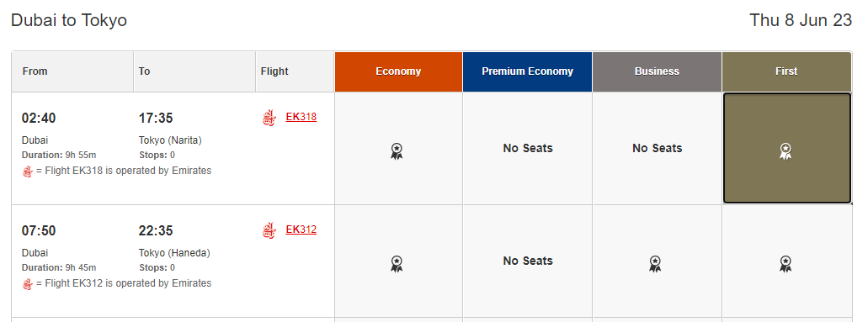Select Economy reward seat icon for EK318
The image size is (868, 322).
(397, 151)
